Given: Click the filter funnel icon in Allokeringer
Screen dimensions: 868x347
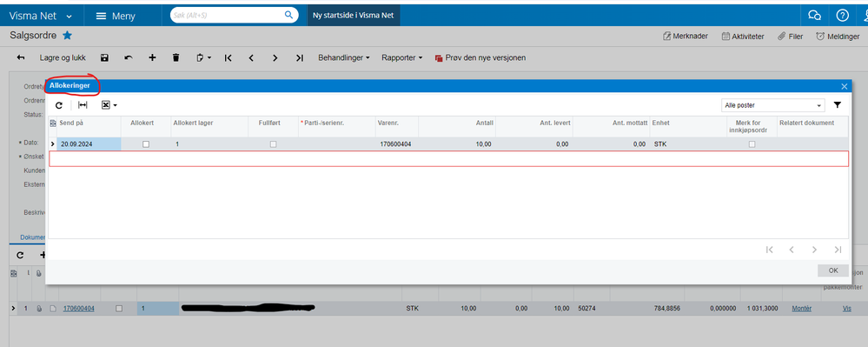Looking at the screenshot, I should point(838,104).
